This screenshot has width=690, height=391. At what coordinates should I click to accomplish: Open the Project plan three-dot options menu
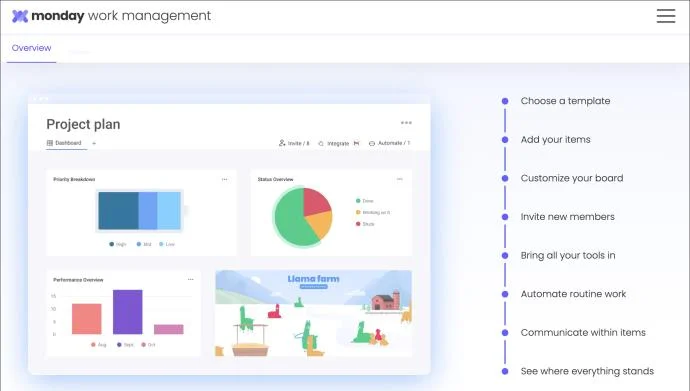coord(406,123)
